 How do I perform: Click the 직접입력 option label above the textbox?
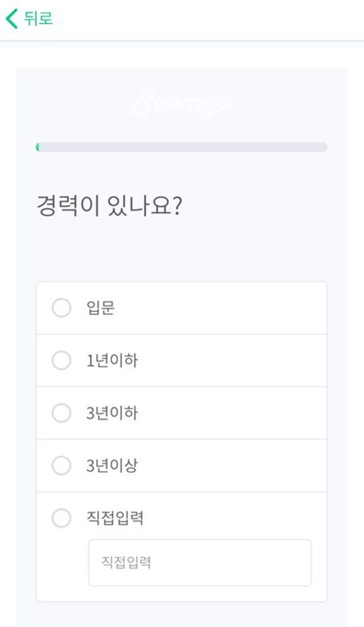pos(115,518)
